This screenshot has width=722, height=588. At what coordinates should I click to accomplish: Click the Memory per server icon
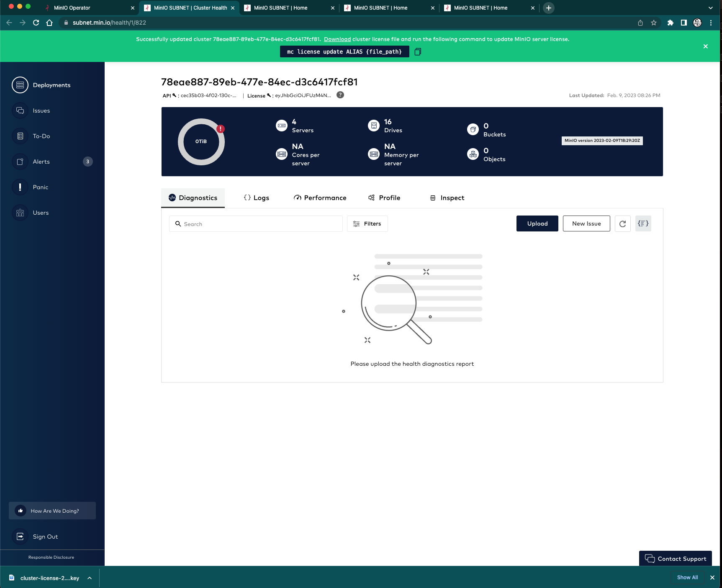point(374,154)
